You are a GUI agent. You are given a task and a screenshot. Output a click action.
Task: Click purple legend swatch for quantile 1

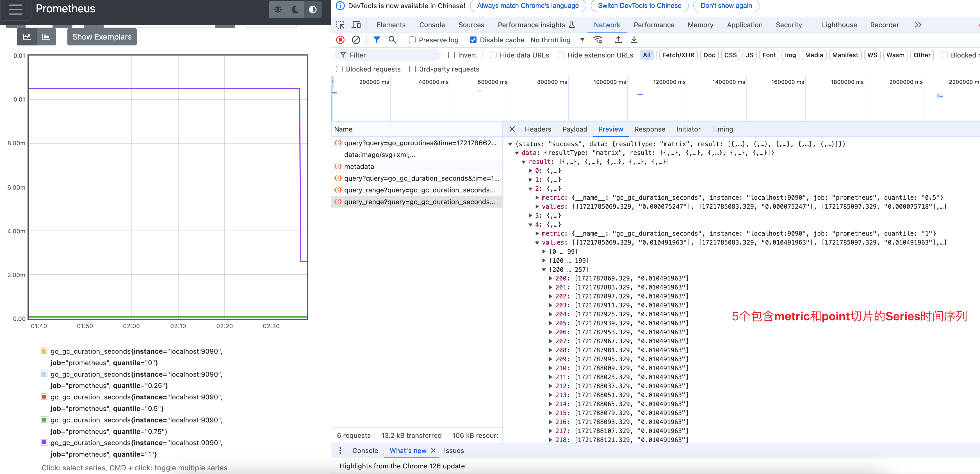pos(44,443)
